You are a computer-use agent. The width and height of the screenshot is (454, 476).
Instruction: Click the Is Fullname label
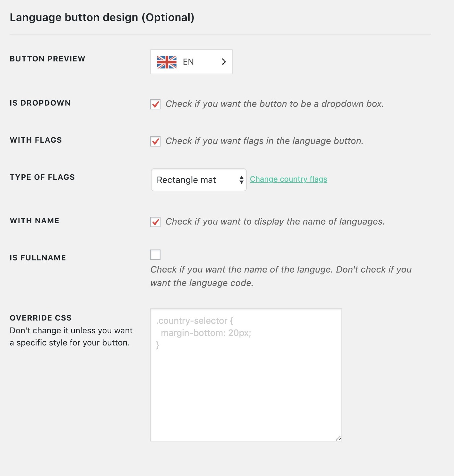tap(38, 258)
